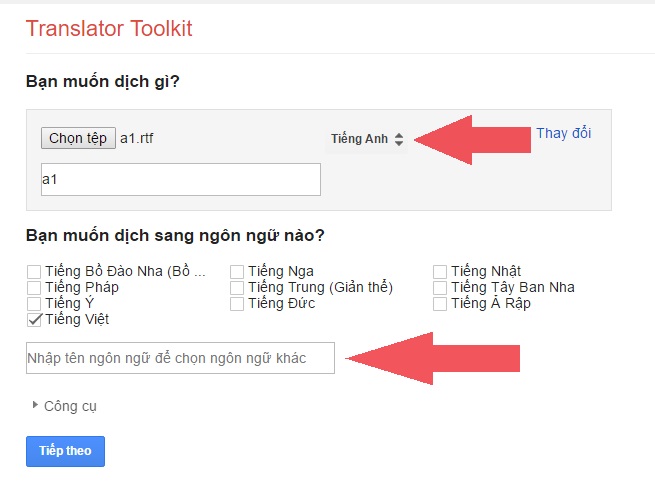The width and height of the screenshot is (655, 493).
Task: Click the a1.rtf file name text
Action: pyautogui.click(x=137, y=138)
